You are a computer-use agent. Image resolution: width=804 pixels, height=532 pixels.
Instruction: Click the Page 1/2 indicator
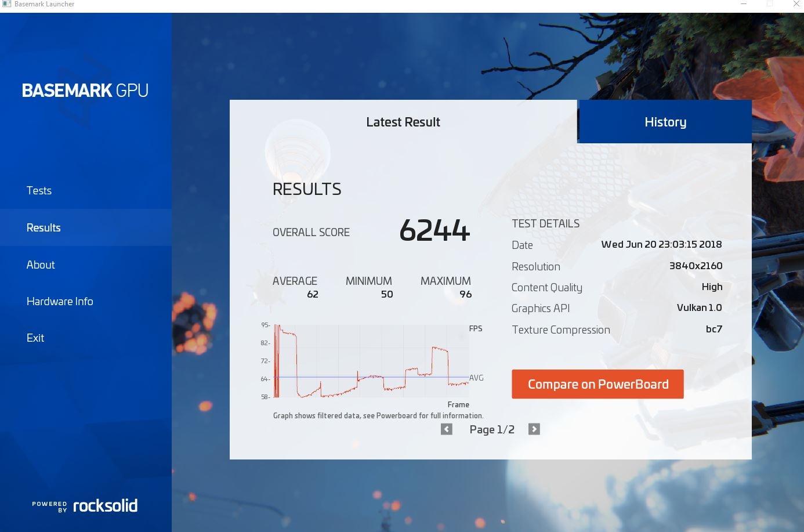coord(492,429)
